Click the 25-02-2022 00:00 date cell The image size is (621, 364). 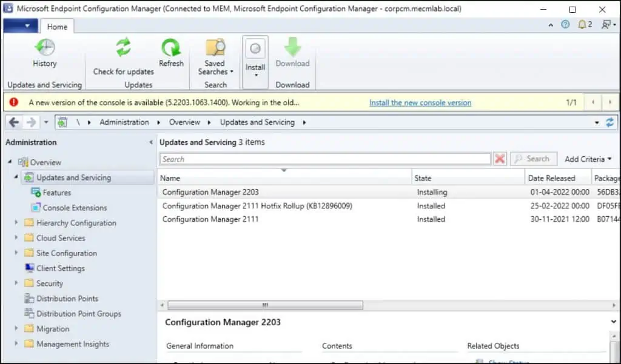click(x=560, y=206)
